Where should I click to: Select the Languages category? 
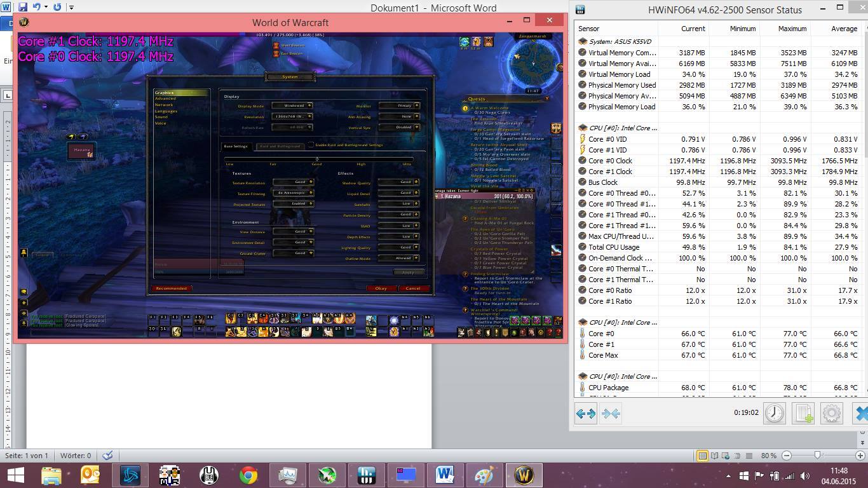166,111
